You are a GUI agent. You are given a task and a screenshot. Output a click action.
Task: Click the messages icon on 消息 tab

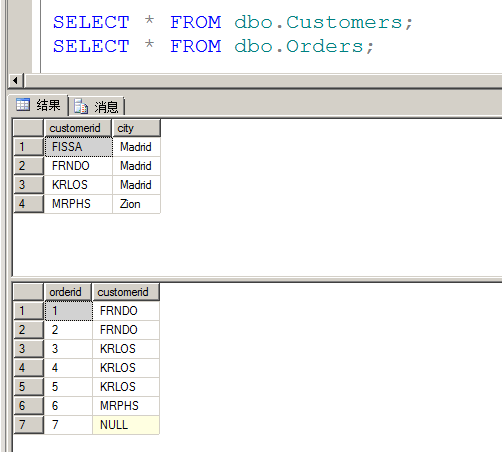(x=81, y=106)
